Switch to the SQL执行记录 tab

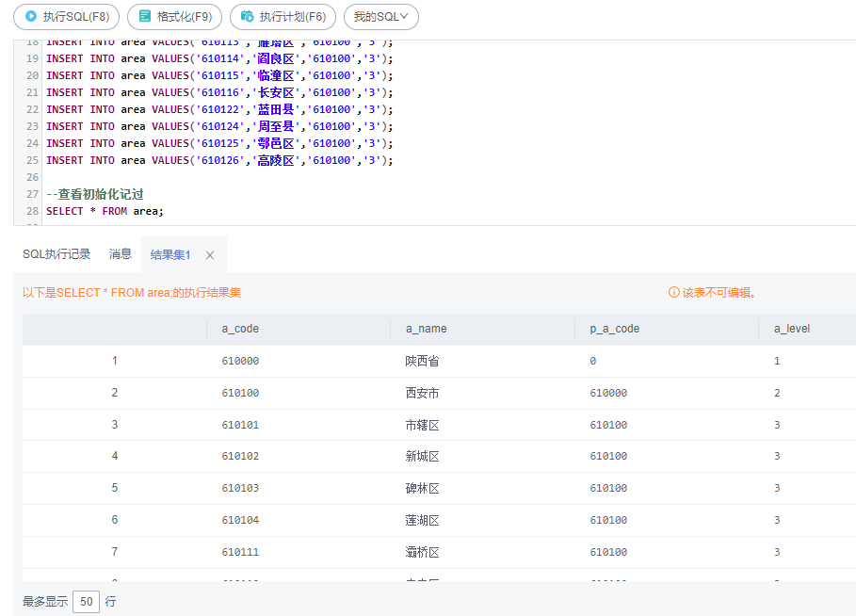[57, 254]
